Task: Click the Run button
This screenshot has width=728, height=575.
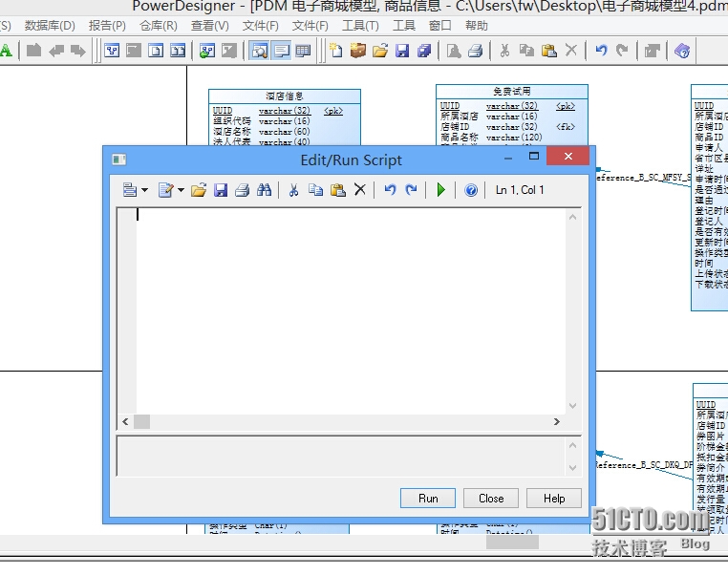Action: (x=428, y=498)
